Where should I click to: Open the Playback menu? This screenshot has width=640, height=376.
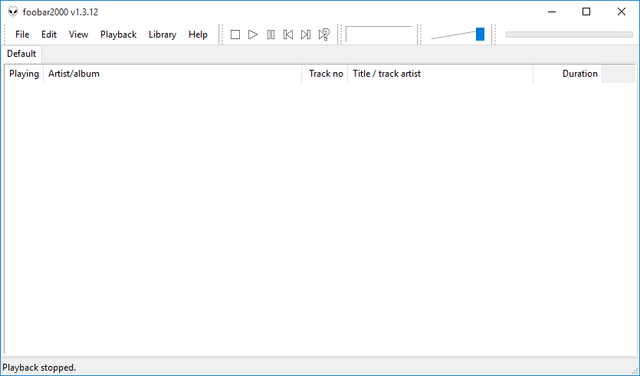tap(118, 35)
